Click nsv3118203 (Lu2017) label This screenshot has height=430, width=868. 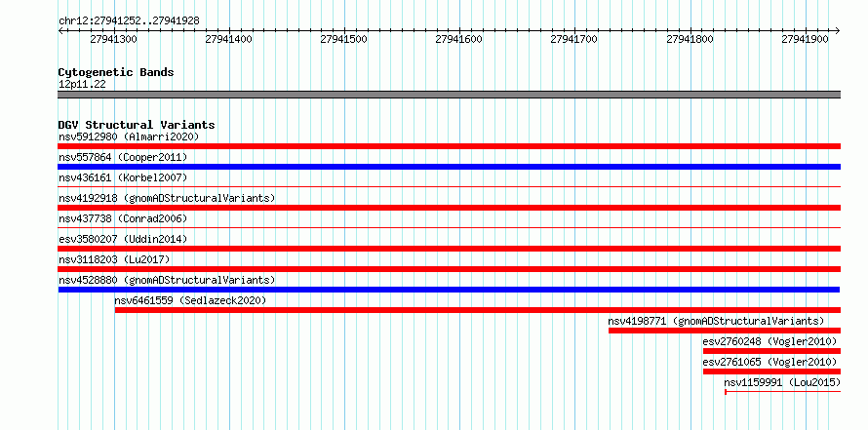pyautogui.click(x=114, y=259)
